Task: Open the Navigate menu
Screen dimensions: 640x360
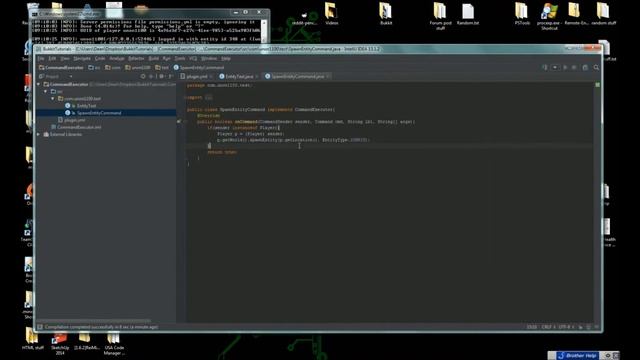Action: (82, 58)
